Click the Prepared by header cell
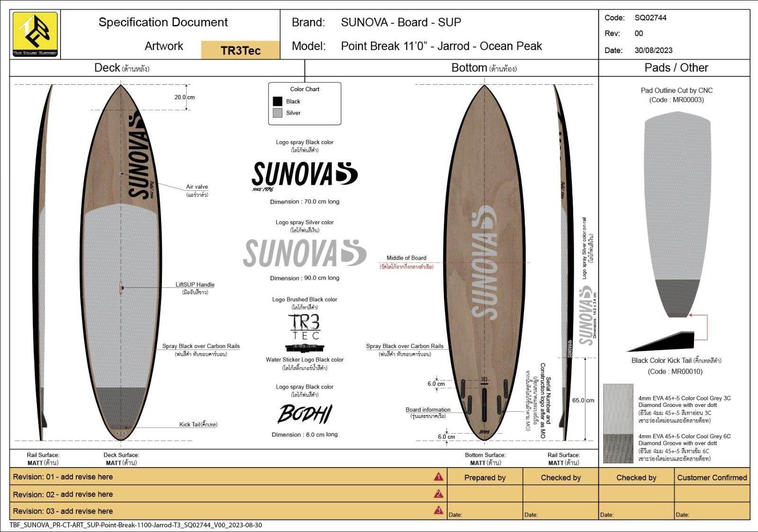The height and width of the screenshot is (532, 758). pyautogui.click(x=485, y=478)
